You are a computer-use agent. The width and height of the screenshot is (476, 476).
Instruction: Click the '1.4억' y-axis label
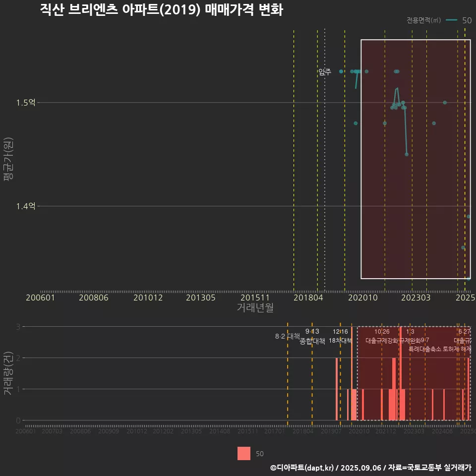coord(26,206)
